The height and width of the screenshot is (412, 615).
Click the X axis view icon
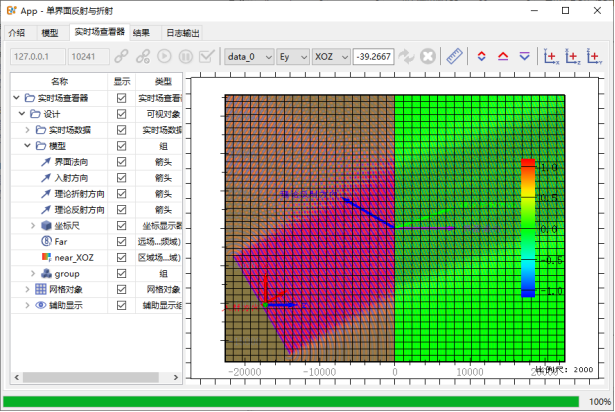(551, 57)
